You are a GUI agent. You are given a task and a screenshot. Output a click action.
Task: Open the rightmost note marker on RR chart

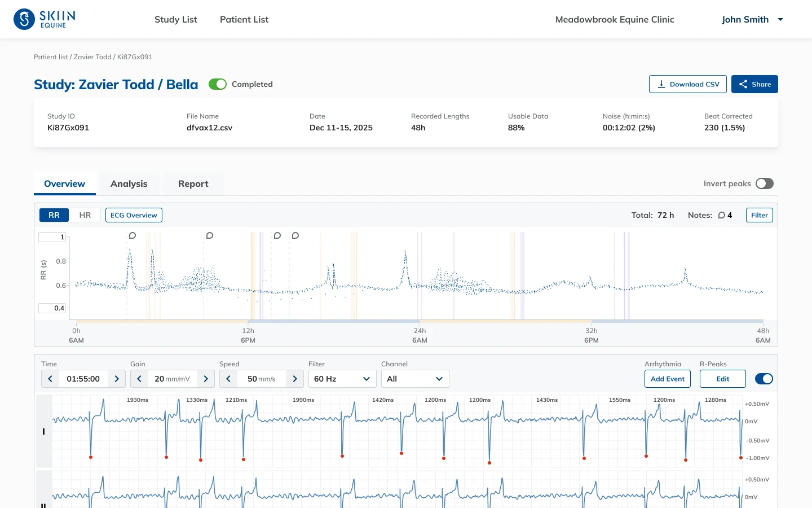[295, 235]
